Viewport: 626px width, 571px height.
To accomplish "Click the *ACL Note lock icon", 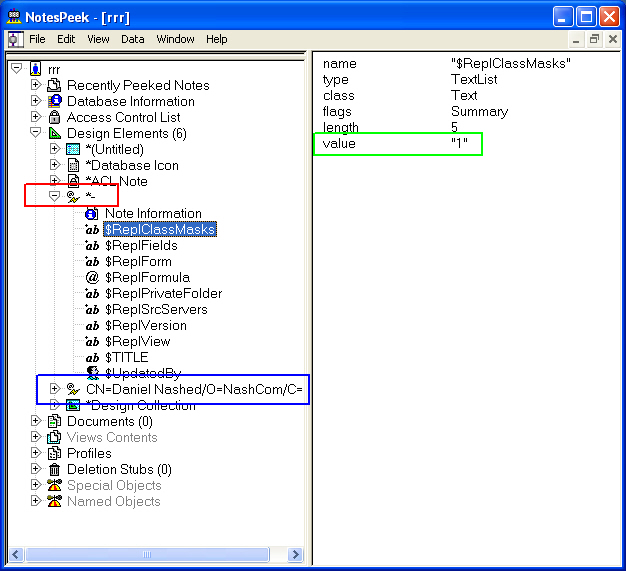I will (x=73, y=181).
